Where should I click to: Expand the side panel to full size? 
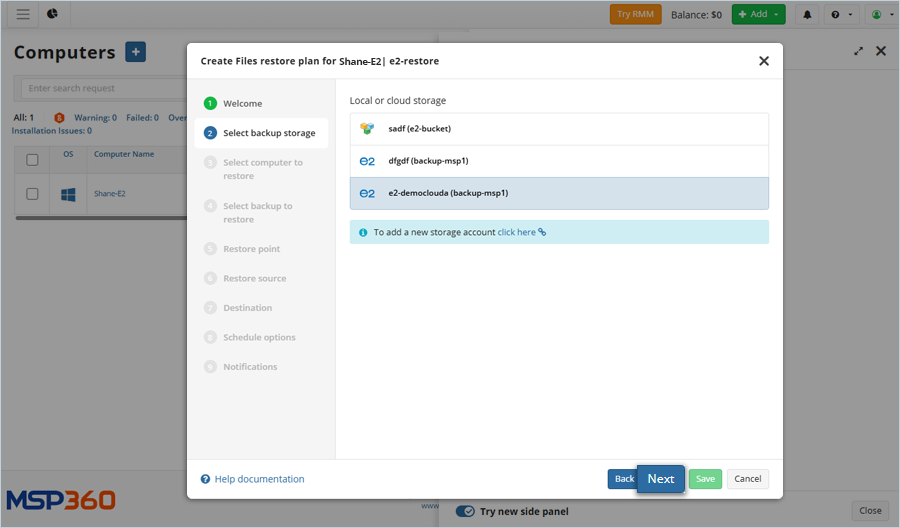pyautogui.click(x=858, y=51)
